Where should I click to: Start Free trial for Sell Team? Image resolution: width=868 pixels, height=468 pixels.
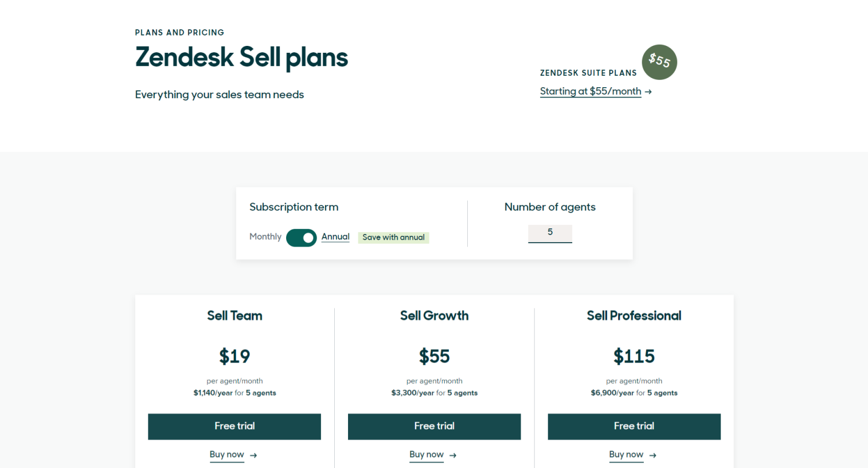click(x=234, y=426)
